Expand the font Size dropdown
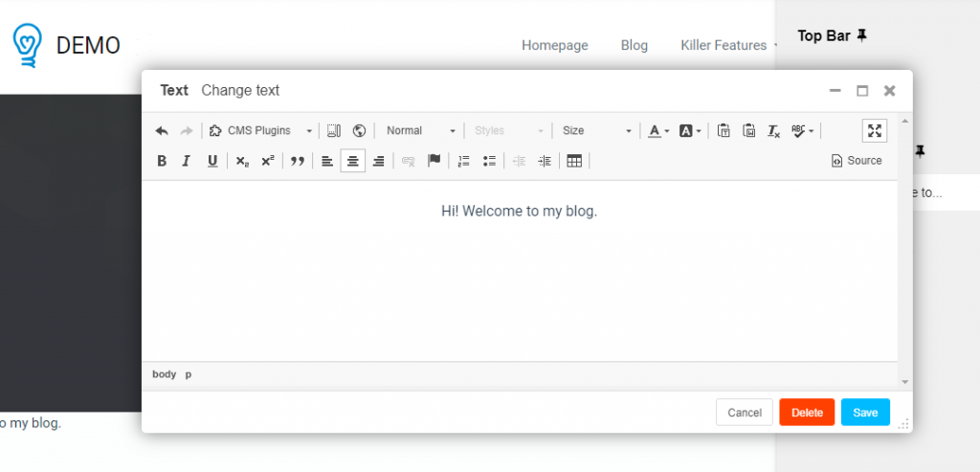This screenshot has width=980, height=472. pyautogui.click(x=596, y=131)
